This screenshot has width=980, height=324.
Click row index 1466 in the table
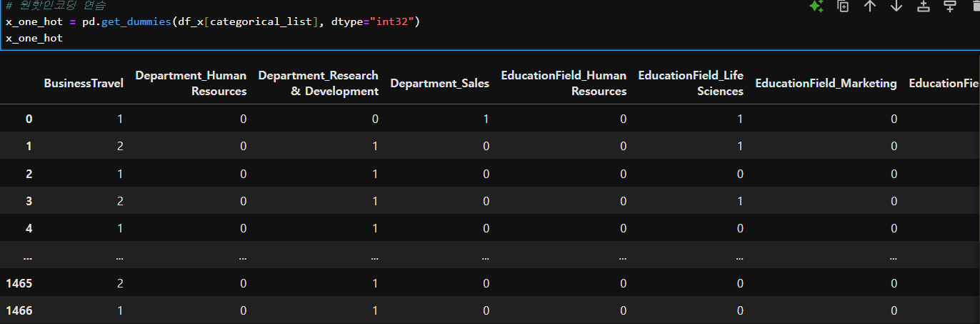pyautogui.click(x=19, y=310)
